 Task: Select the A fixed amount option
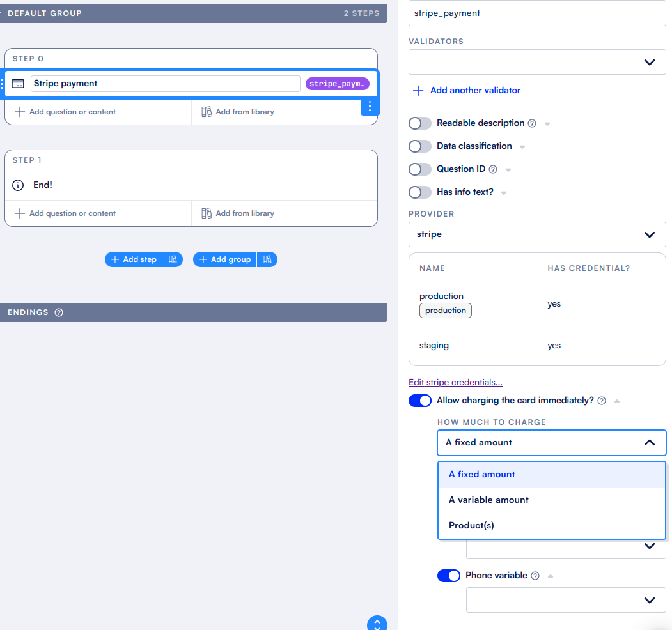[x=552, y=475]
